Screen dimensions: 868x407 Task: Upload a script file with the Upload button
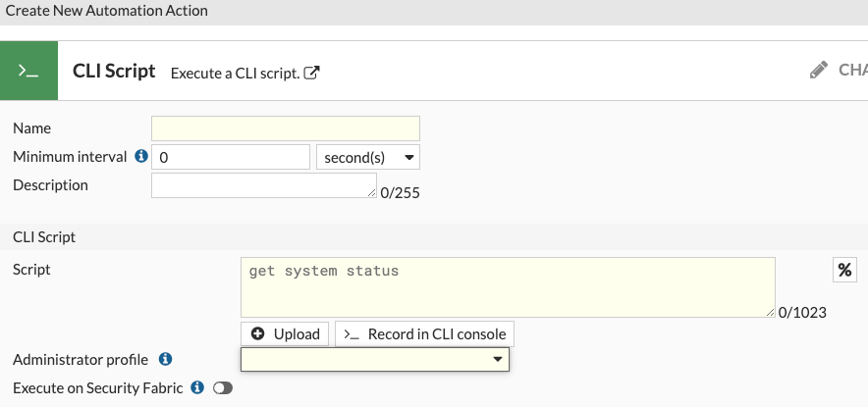pyautogui.click(x=286, y=333)
